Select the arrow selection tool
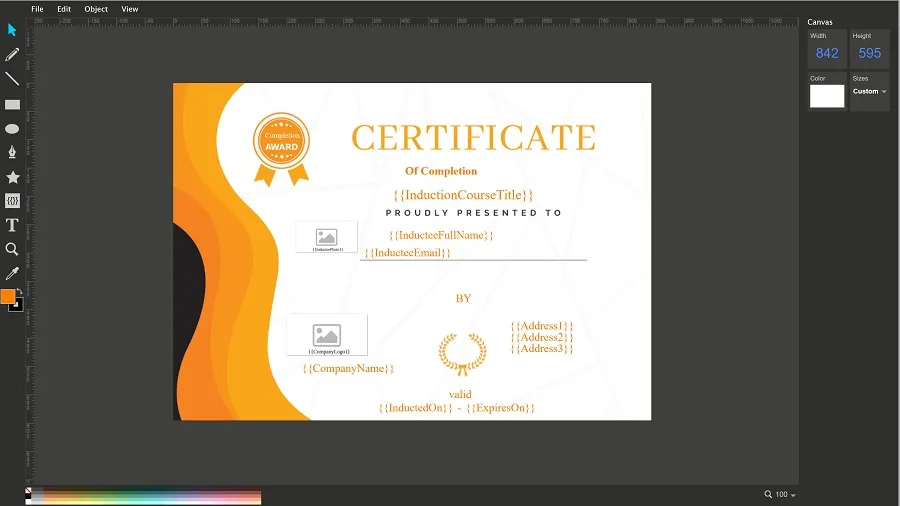This screenshot has height=506, width=900. (x=12, y=30)
